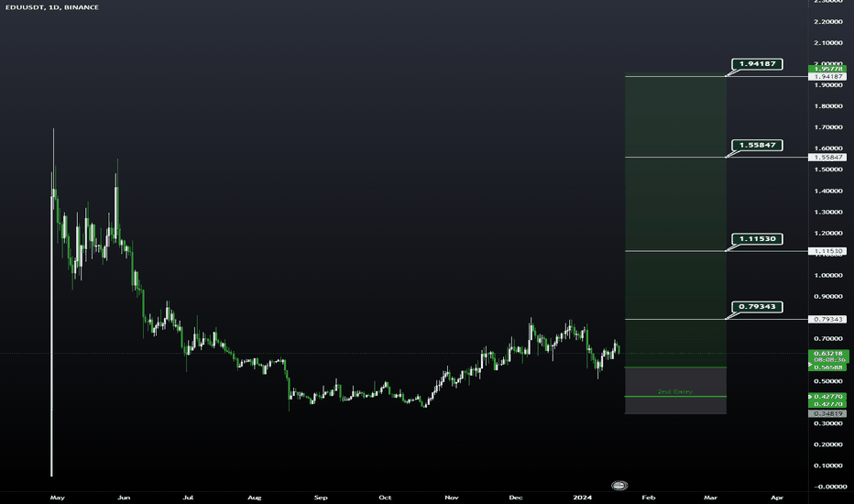Screen dimensions: 854x504
Task: Click the 0.20000 price scale value
Action: click(x=827, y=444)
